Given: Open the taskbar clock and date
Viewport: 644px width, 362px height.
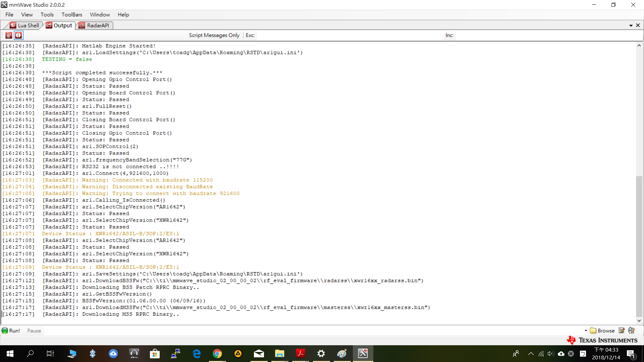Looking at the screenshot, I should click(606, 354).
